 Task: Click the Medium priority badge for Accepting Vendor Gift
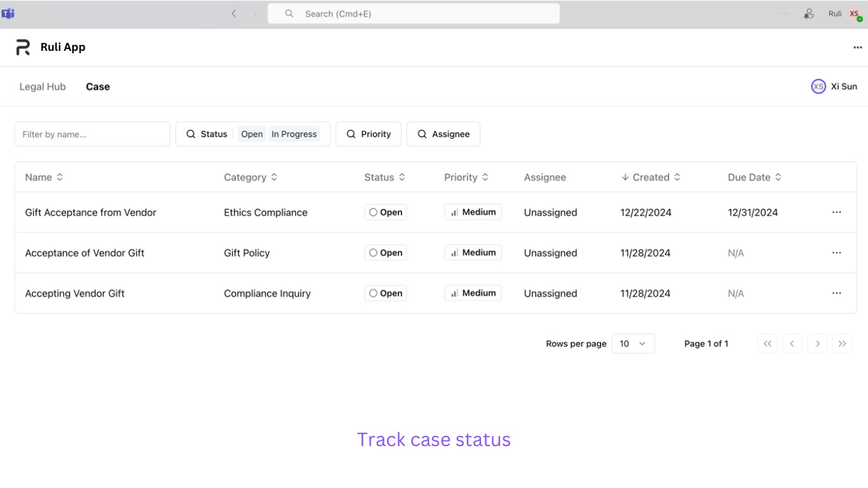coord(473,293)
